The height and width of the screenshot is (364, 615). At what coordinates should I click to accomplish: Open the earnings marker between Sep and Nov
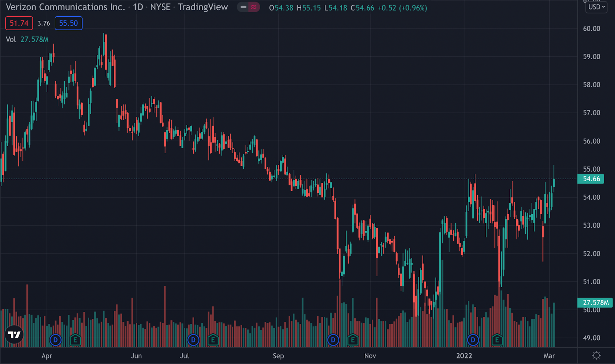point(353,340)
